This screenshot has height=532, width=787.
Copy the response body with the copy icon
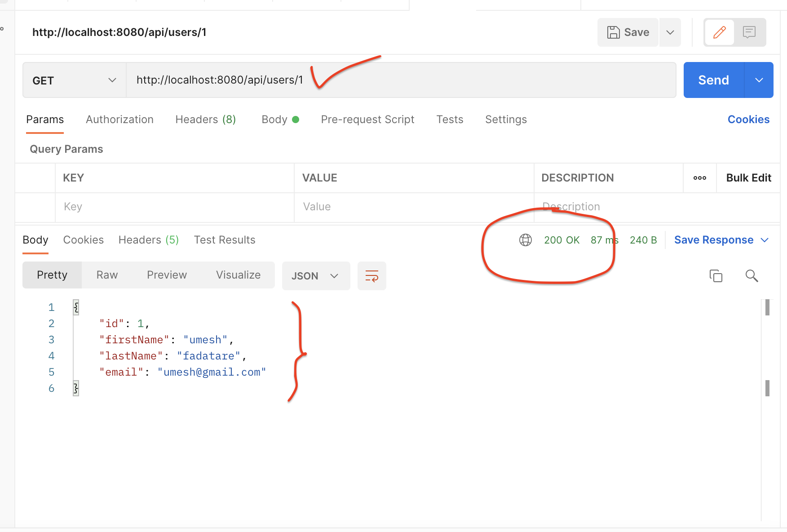716,275
